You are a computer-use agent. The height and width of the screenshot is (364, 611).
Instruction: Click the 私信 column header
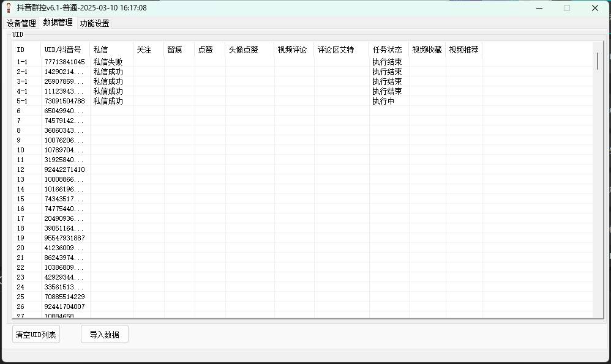point(102,50)
